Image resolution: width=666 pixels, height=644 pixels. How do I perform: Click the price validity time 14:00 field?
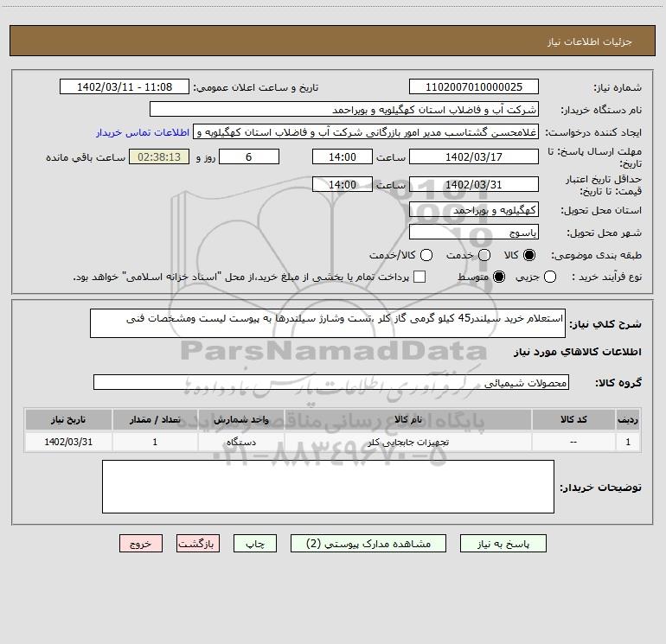(x=343, y=184)
